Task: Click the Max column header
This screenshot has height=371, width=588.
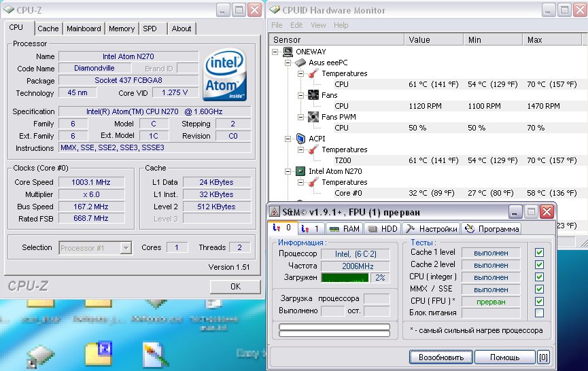Action: (x=553, y=39)
